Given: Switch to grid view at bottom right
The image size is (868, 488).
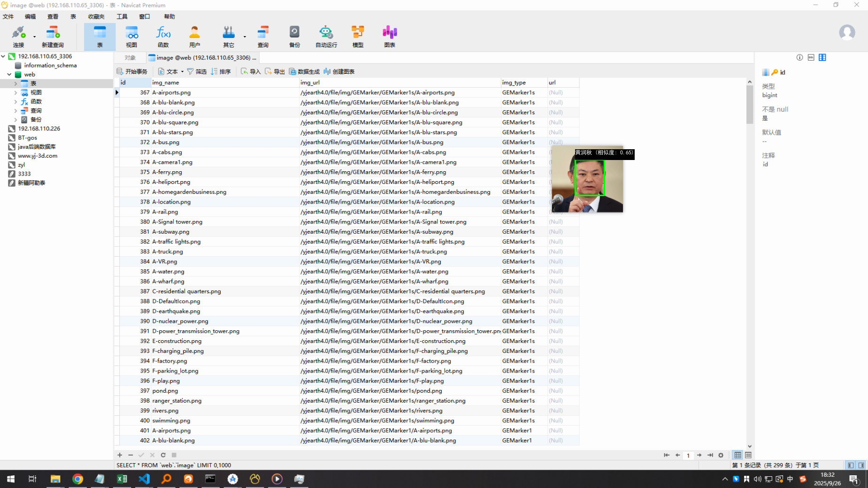Looking at the screenshot, I should [737, 455].
